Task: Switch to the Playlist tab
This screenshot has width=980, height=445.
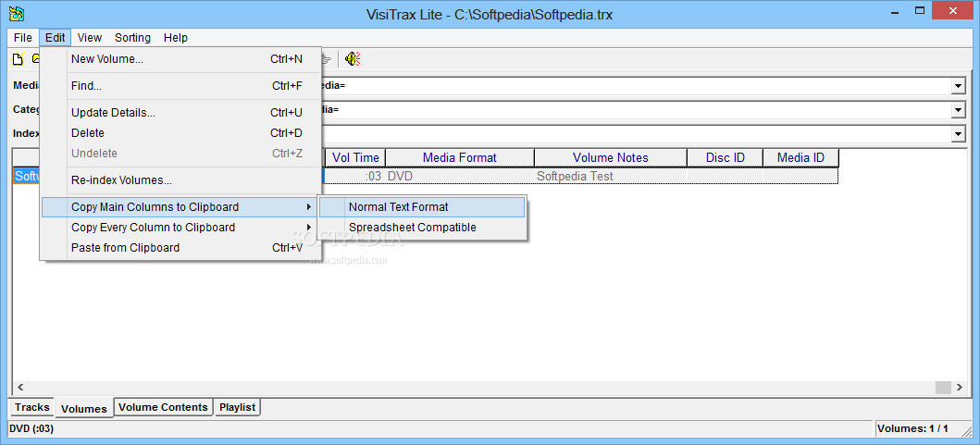Action: 238,407
